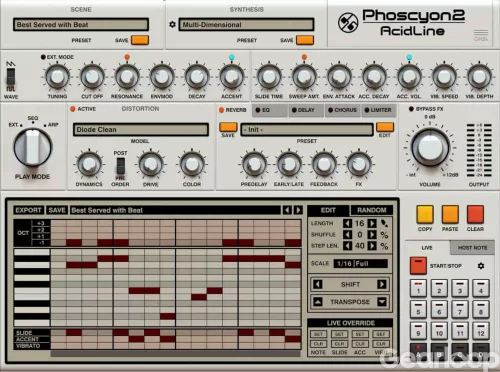Viewport: 500px width, 372px height.
Task: Switch to the REVERB effect tab
Action: (233, 110)
